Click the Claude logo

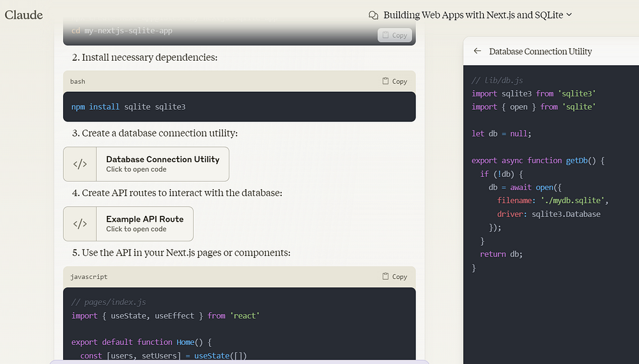[x=24, y=14]
